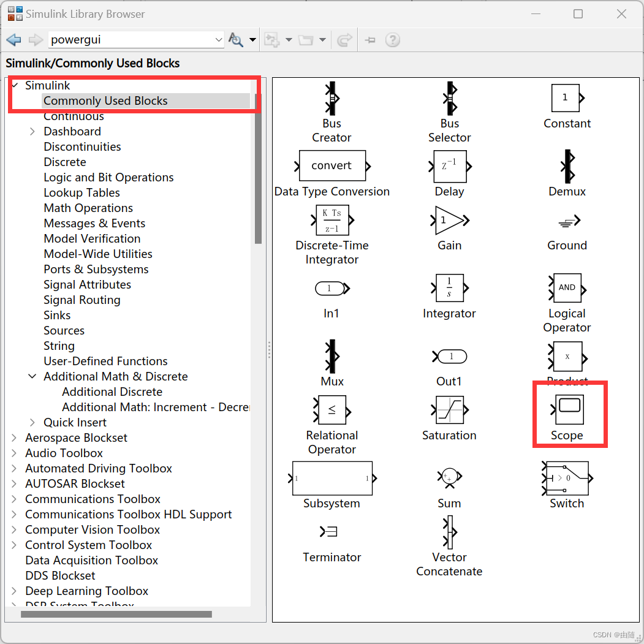Select the Saturation block
Screen dimensions: 644x644
click(x=450, y=410)
